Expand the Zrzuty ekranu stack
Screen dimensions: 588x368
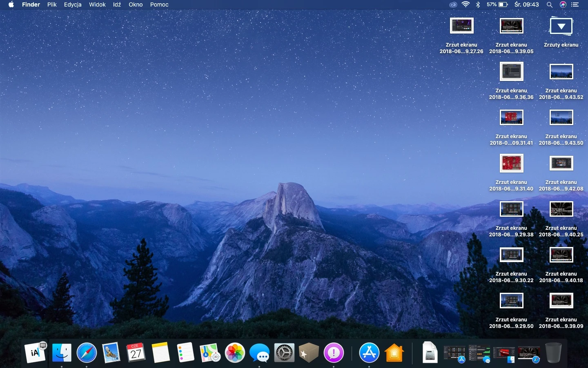(x=561, y=26)
